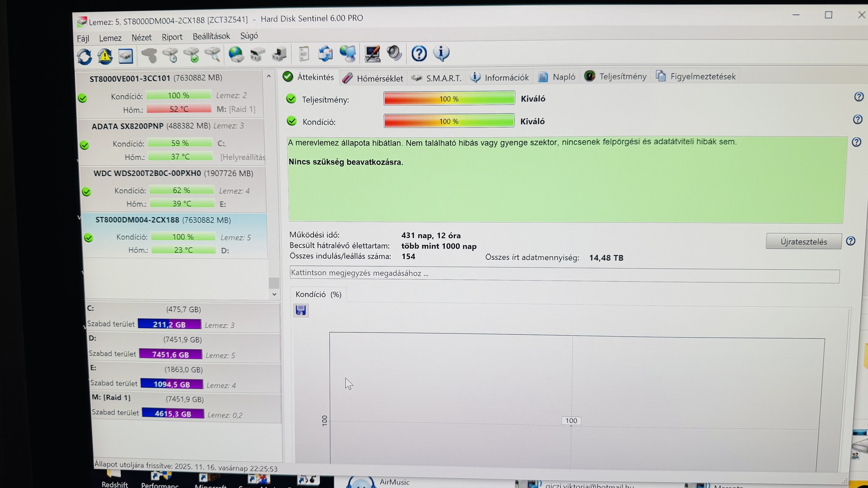Viewport: 868px width, 488px height.
Task: Click the refresh-with-warning alert icon
Action: click(105, 56)
